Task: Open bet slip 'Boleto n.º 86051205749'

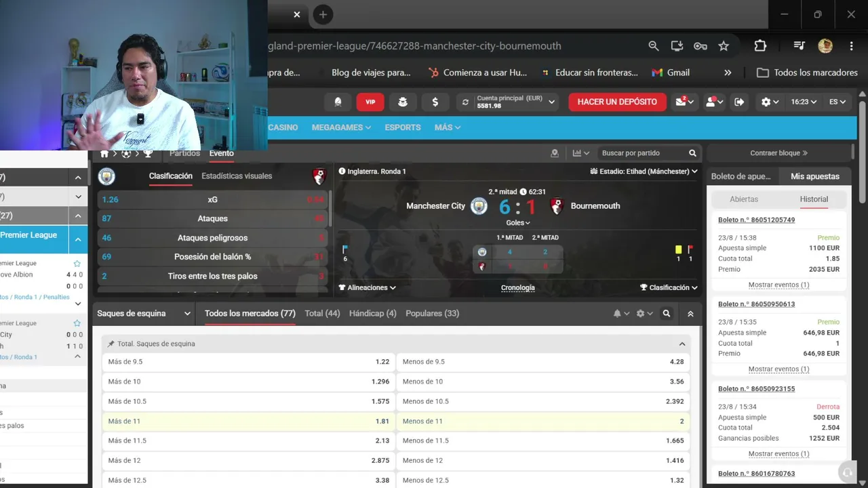Action: point(756,220)
